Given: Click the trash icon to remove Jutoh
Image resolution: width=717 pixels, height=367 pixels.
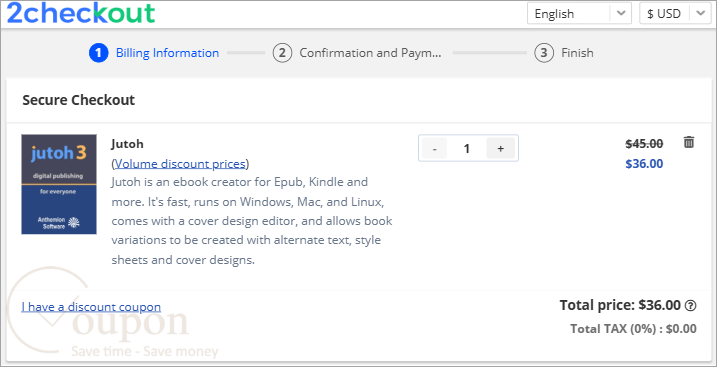Looking at the screenshot, I should 689,142.
